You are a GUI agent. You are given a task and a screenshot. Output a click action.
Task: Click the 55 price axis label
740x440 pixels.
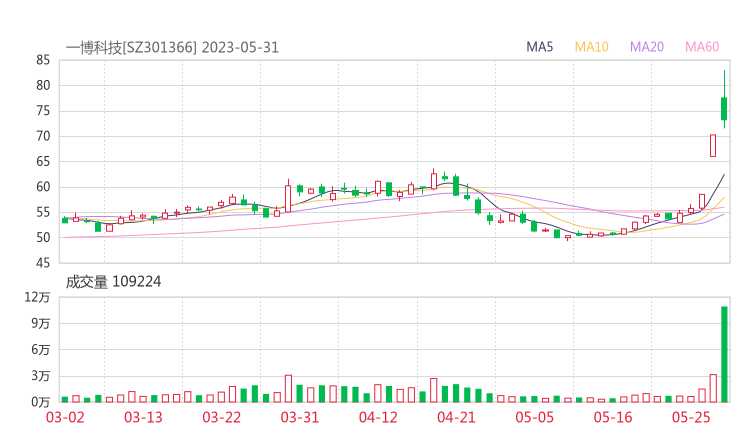pos(43,212)
